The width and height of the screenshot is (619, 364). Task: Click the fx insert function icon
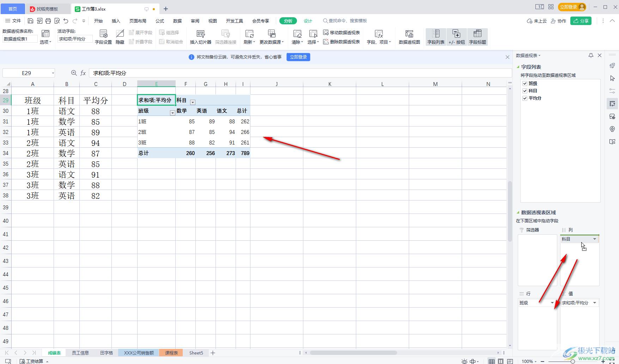click(x=83, y=73)
